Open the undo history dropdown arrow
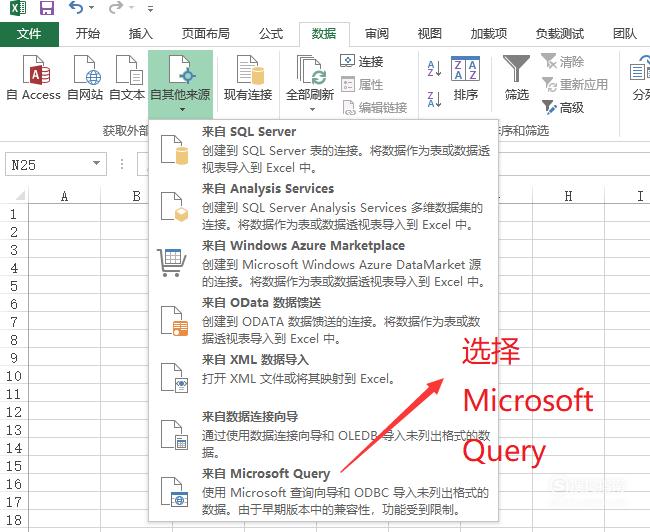650x532 pixels. pos(92,8)
